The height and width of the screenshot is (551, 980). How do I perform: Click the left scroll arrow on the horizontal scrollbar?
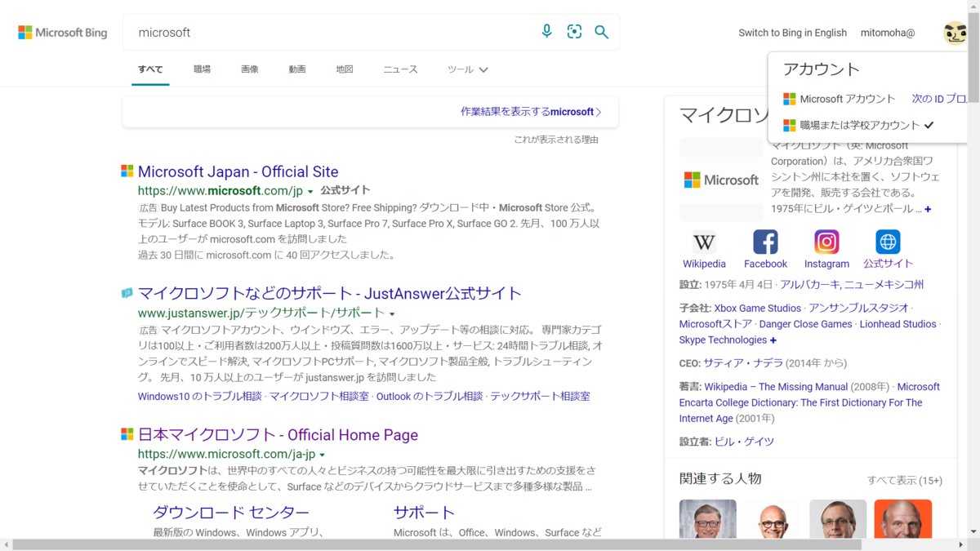click(x=5, y=544)
